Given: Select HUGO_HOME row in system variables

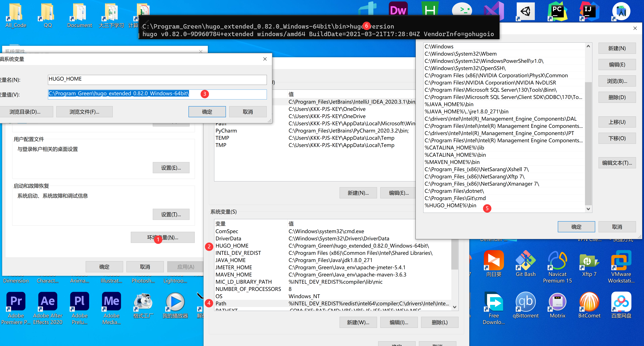Looking at the screenshot, I should 232,246.
